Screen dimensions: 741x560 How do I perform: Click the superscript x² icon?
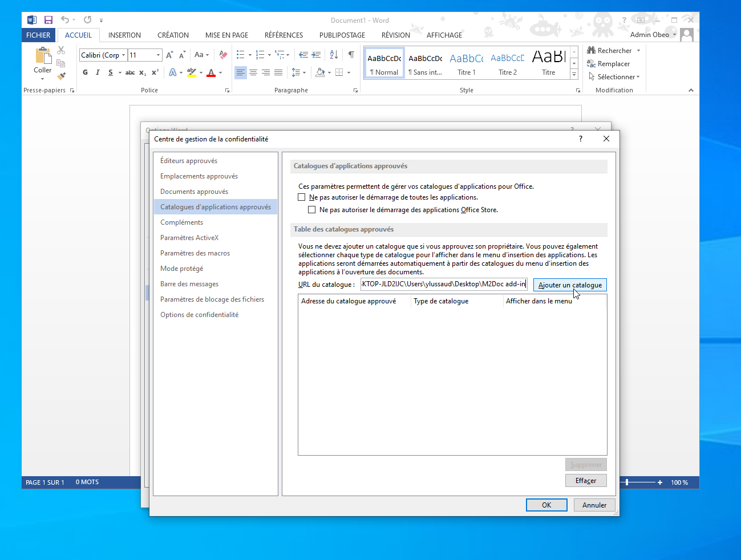click(x=155, y=72)
